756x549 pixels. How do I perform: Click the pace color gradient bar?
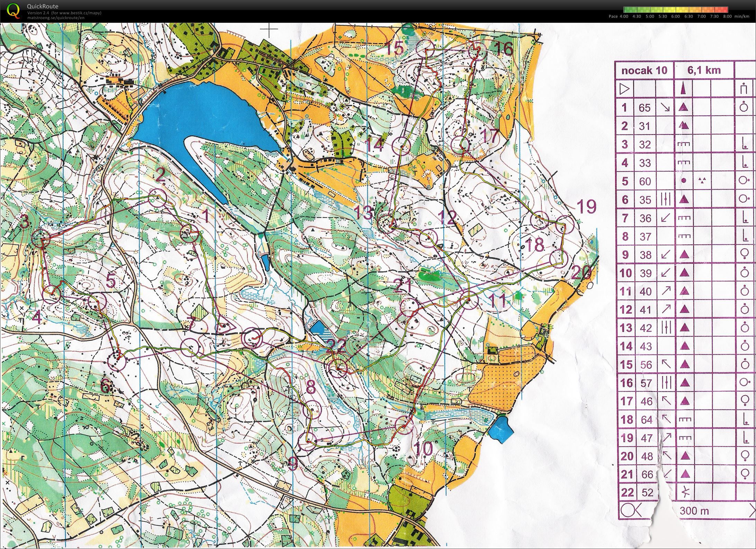click(x=676, y=10)
